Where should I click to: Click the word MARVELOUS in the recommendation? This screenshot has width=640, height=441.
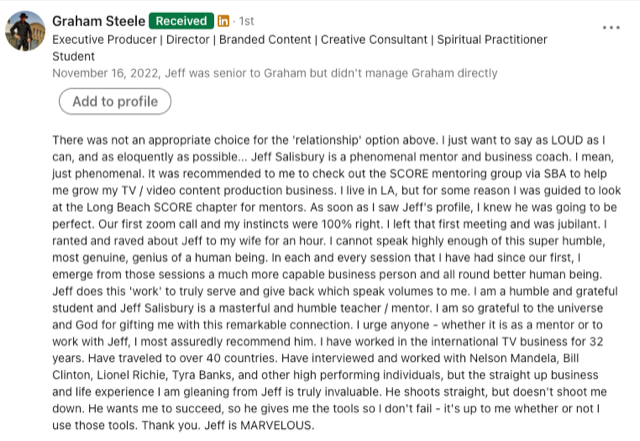tap(276, 425)
